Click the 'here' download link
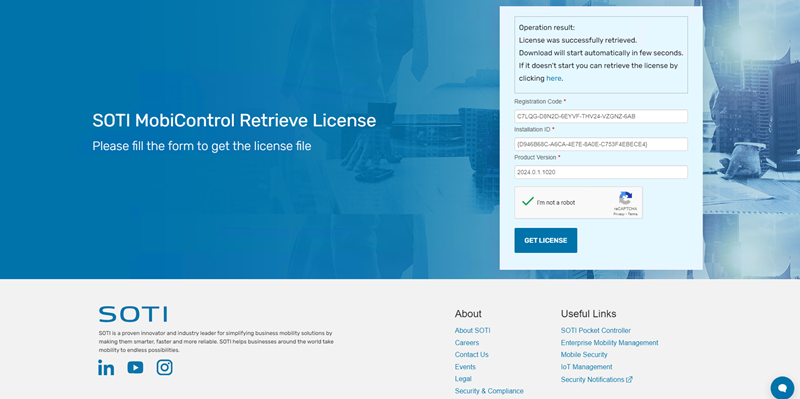 (554, 79)
